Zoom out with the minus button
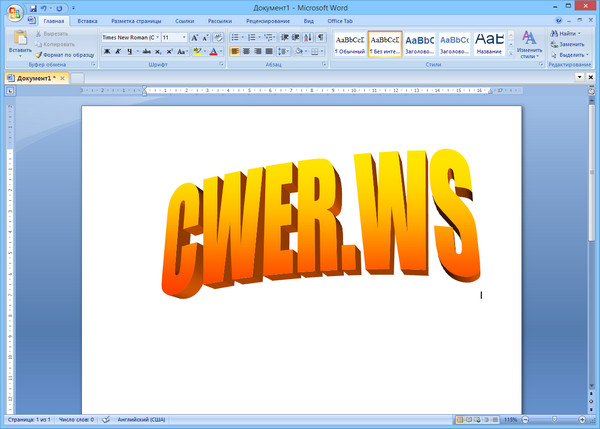 pyautogui.click(x=525, y=419)
